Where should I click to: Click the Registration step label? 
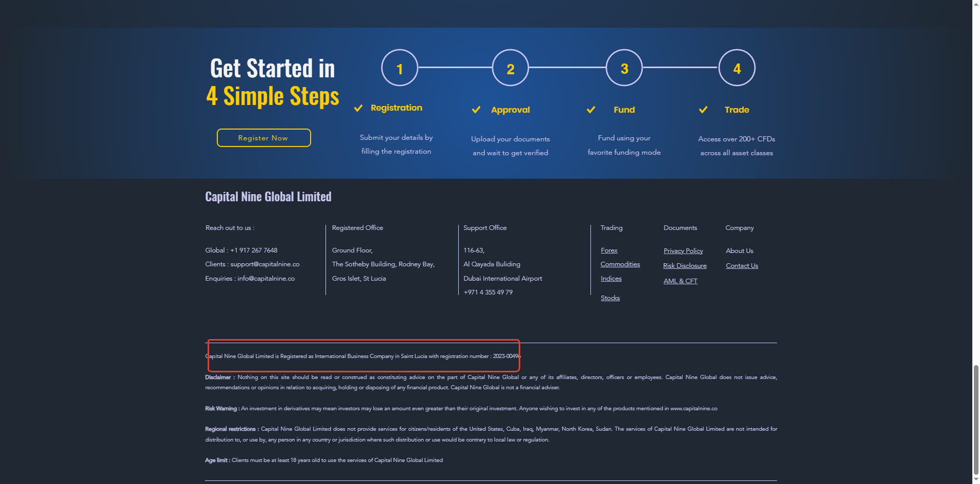[396, 108]
